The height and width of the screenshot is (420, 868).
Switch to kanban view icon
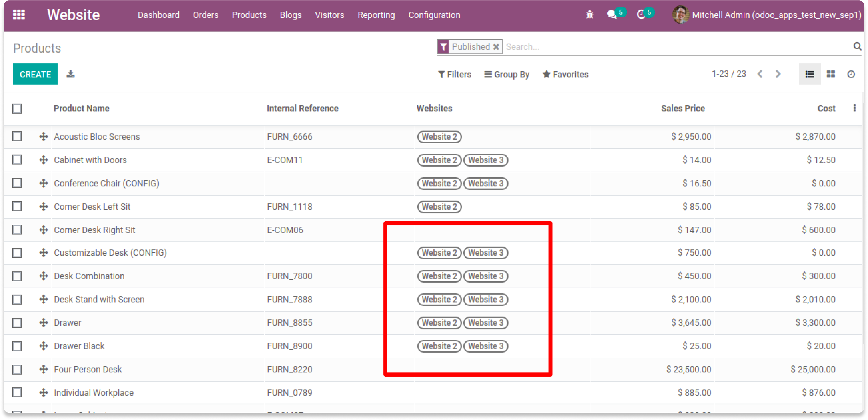click(831, 74)
